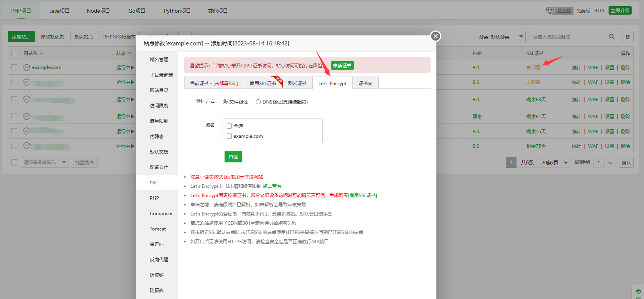Screen dimensions: 644x299
Task: Click the WAF shield icon beside example.com
Action: click(26, 67)
